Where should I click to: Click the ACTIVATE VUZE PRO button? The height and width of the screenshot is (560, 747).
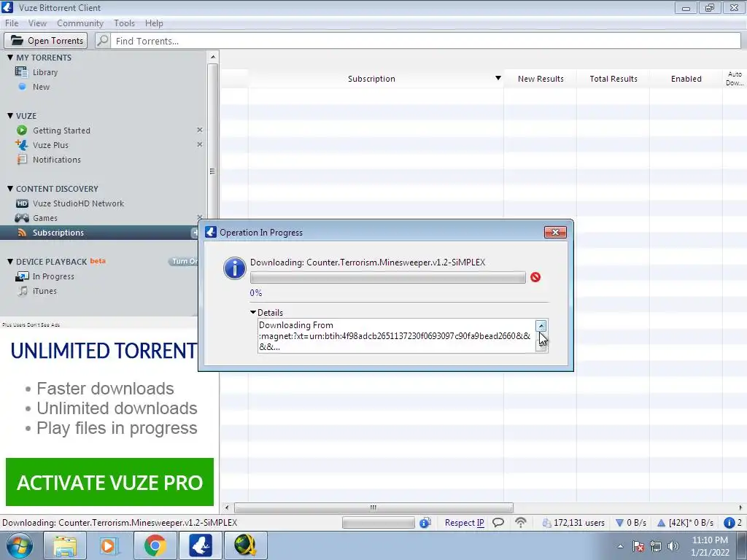[109, 482]
